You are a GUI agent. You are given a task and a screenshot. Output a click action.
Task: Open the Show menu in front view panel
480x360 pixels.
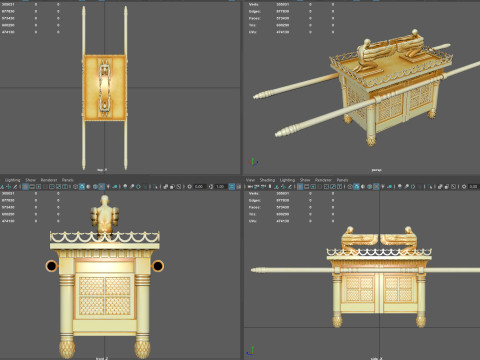pos(30,180)
